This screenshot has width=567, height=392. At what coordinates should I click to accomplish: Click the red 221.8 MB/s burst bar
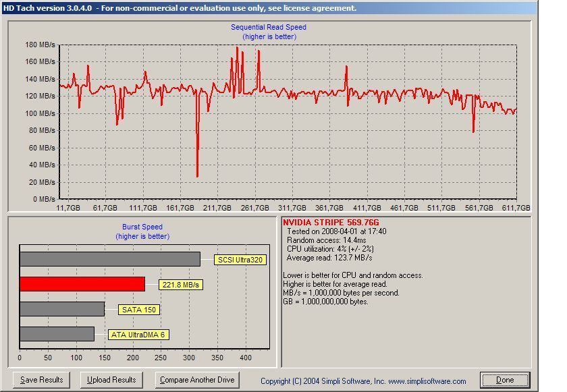tap(82, 284)
